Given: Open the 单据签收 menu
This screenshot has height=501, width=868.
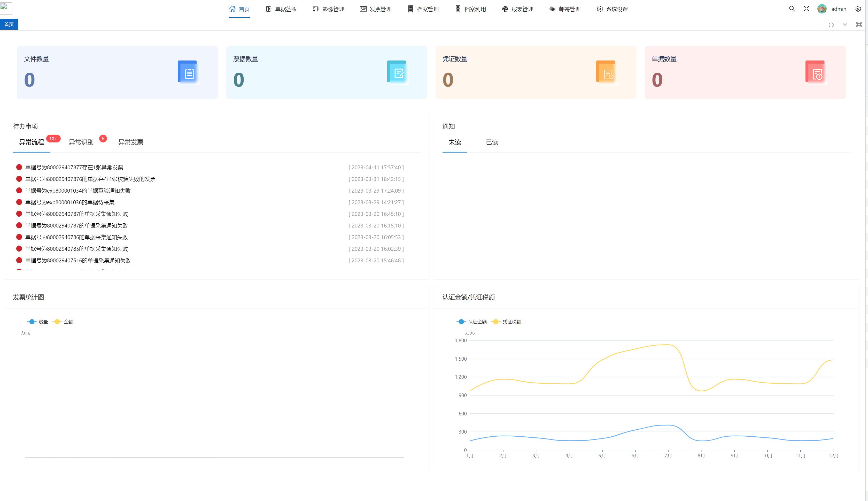Looking at the screenshot, I should click(281, 9).
